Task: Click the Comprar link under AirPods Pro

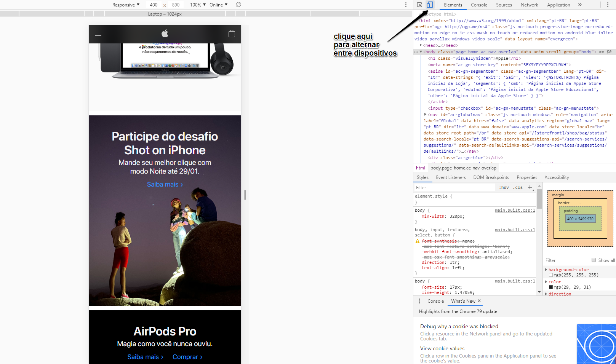Action: [187, 357]
